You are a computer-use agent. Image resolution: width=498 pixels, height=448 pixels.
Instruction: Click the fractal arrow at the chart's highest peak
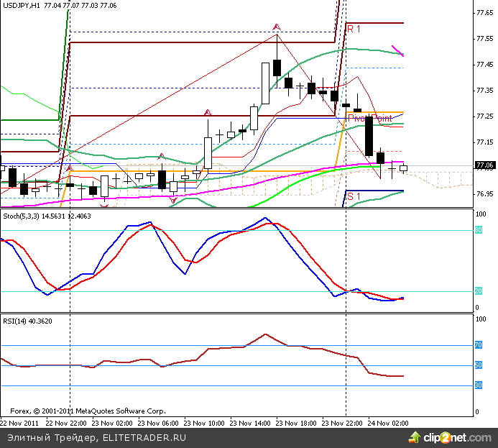tap(276, 27)
